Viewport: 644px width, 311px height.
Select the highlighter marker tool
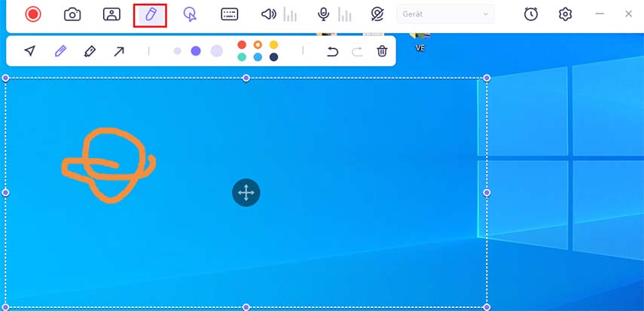90,51
